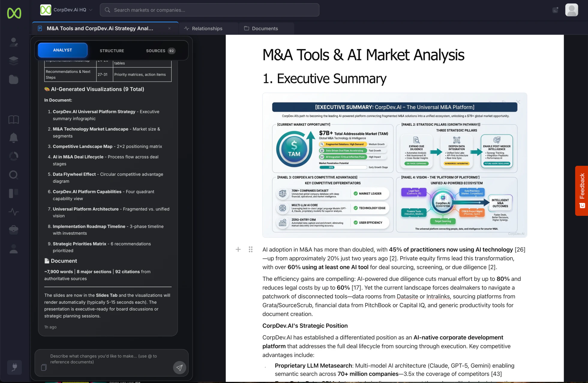This screenshot has width=588, height=383.
Task: Click the copy icon in chat box
Action: coord(44,367)
